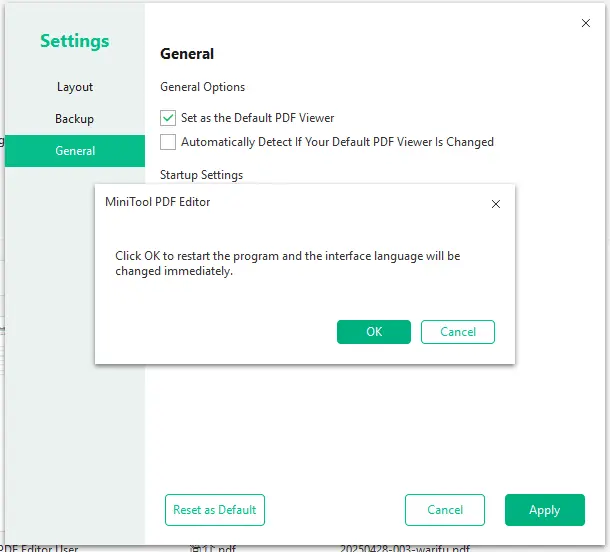Cancel the language restart dialog
This screenshot has height=552, width=610.
click(x=458, y=332)
